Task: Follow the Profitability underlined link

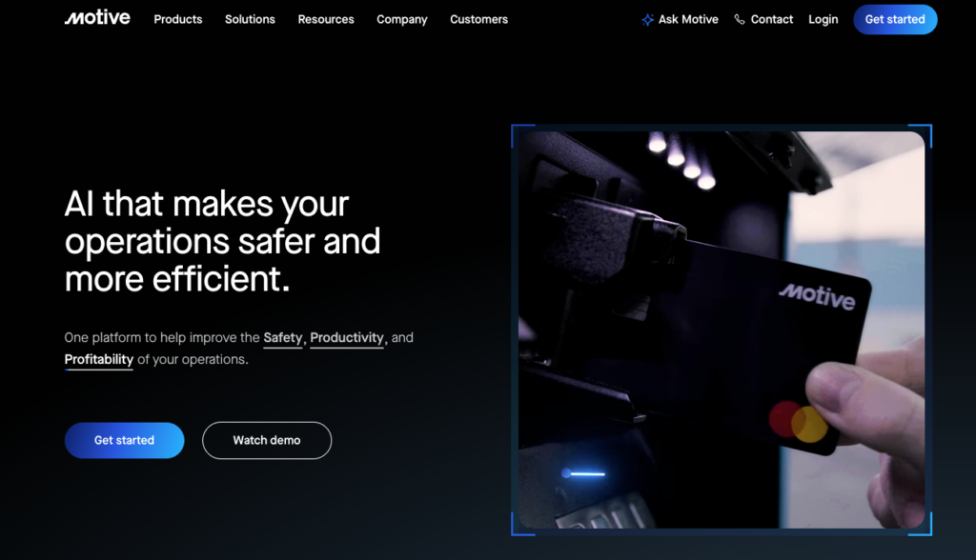Action: click(99, 360)
